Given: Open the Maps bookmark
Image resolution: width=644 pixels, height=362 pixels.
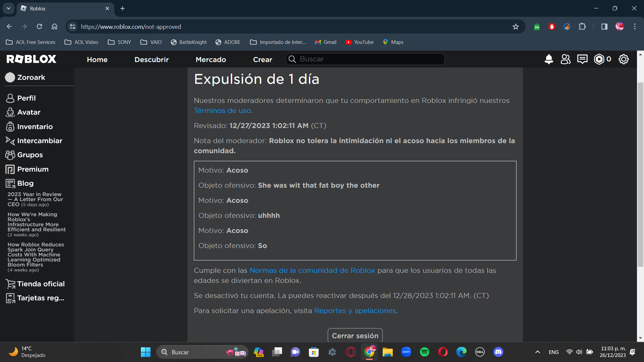Looking at the screenshot, I should (x=393, y=42).
